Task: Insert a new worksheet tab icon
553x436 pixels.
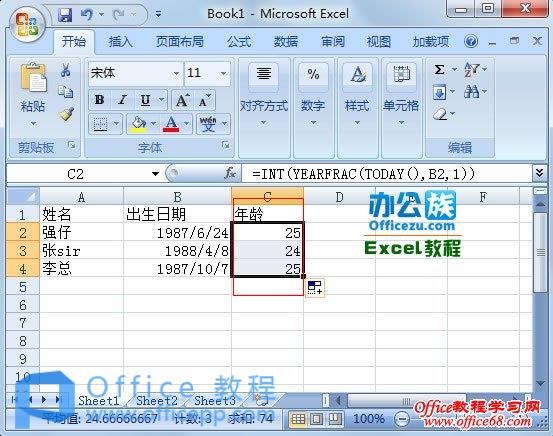Action: click(x=261, y=401)
